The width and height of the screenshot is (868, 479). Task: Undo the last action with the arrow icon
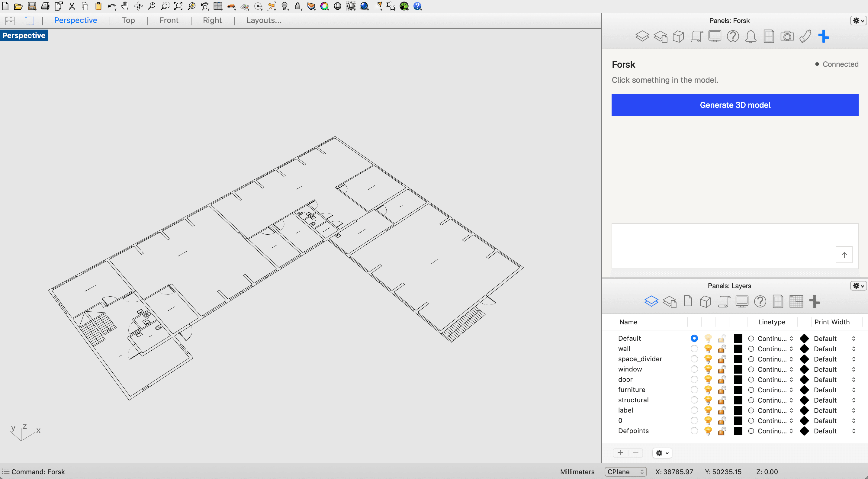point(111,6)
